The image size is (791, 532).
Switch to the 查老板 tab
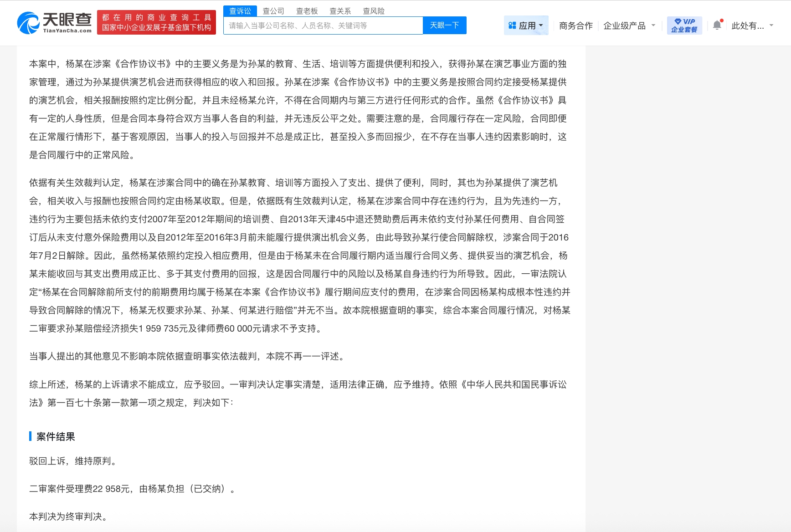[x=306, y=10]
